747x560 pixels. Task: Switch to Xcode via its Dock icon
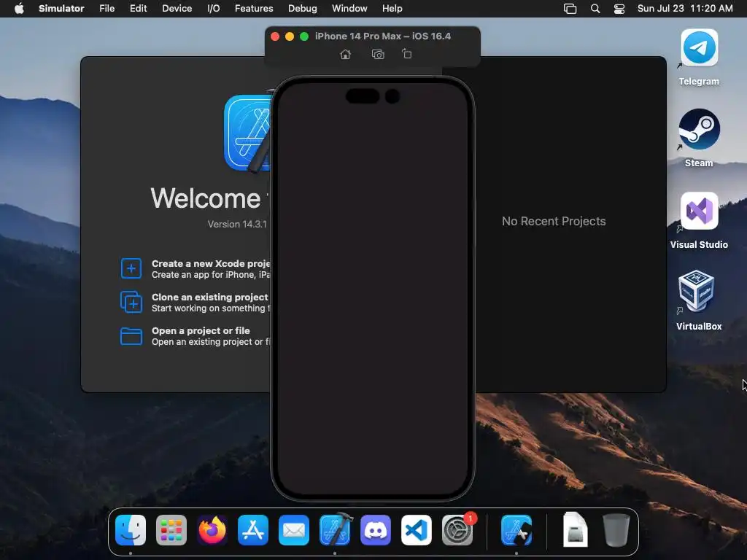tap(335, 530)
